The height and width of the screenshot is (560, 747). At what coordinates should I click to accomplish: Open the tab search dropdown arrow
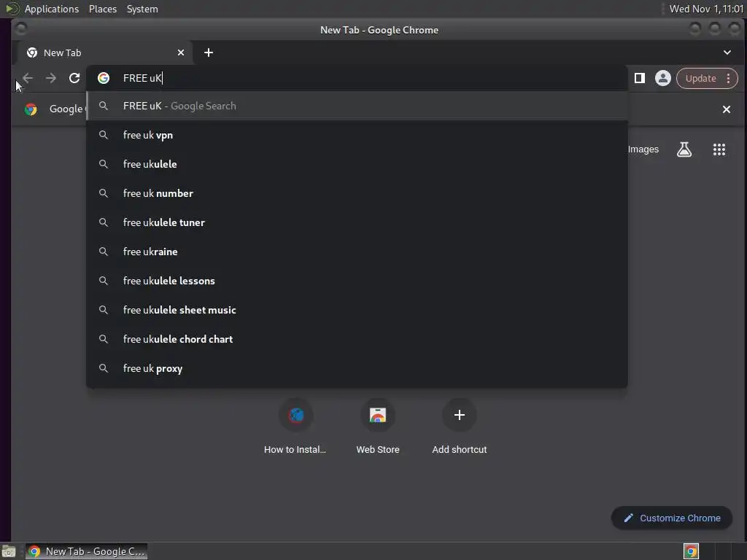click(x=727, y=52)
